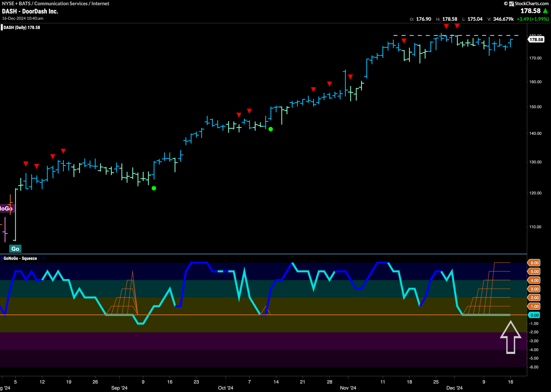Click the -3.00 oscillator axis label
Screen dimensions: 551x392
534,341
